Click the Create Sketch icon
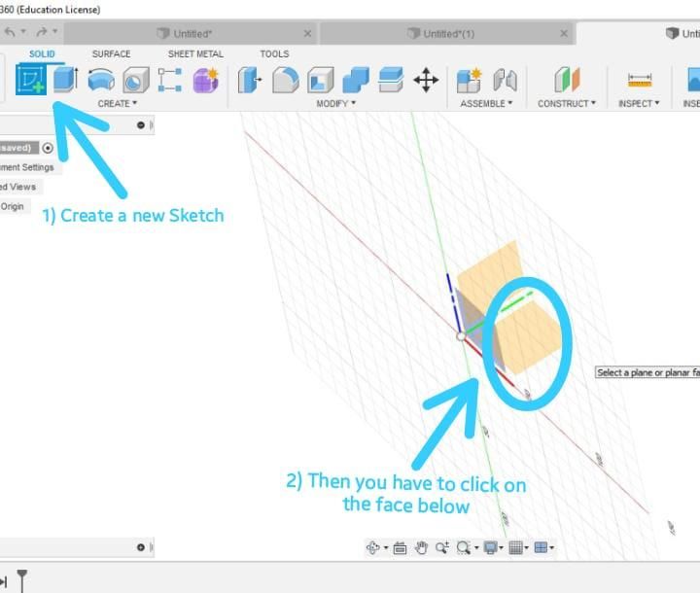The height and width of the screenshot is (593, 700). tap(31, 80)
